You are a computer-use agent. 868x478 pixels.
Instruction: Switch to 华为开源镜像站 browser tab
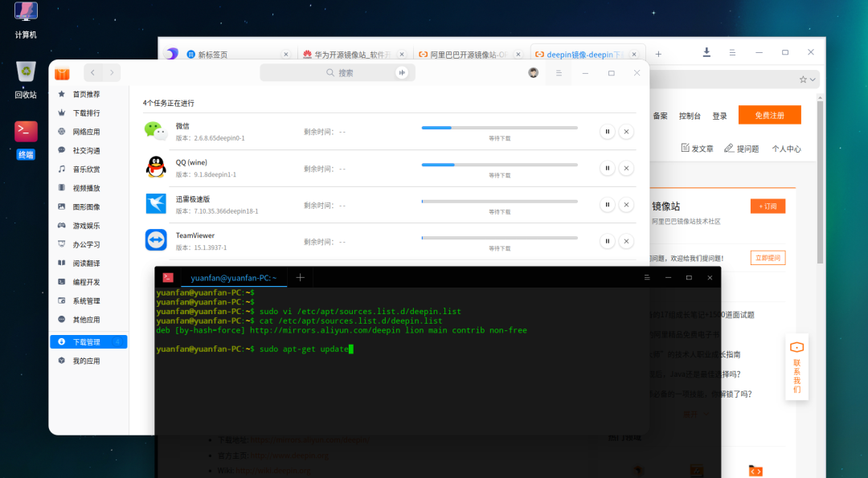coord(353,54)
